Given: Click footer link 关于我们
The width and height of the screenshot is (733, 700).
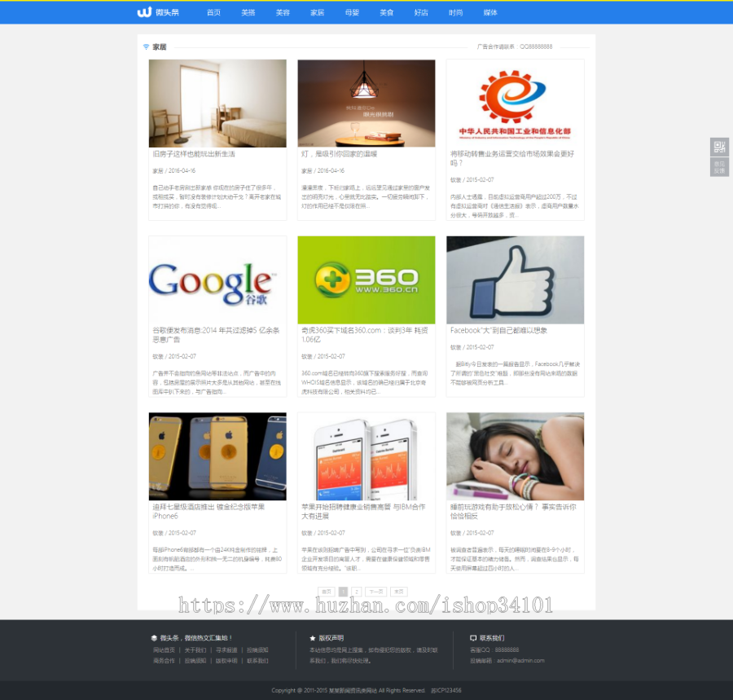Looking at the screenshot, I should point(195,650).
